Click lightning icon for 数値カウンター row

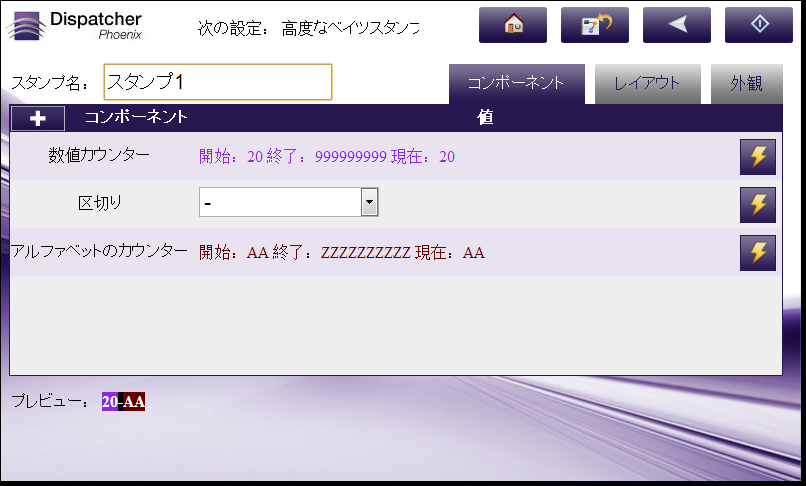pyautogui.click(x=758, y=157)
